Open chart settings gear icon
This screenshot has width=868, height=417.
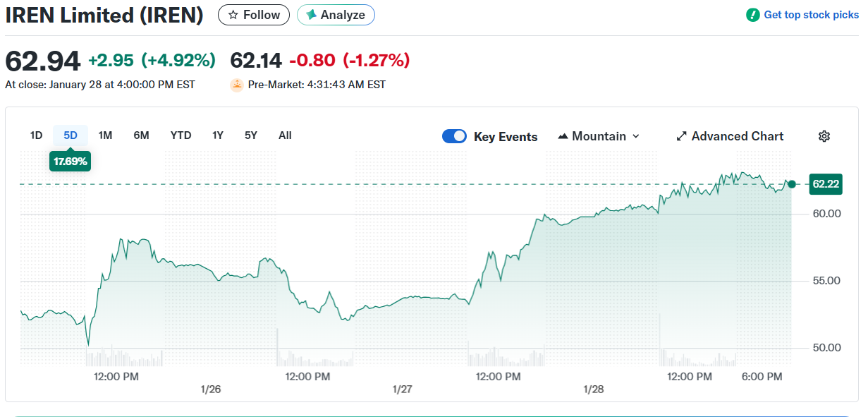824,136
